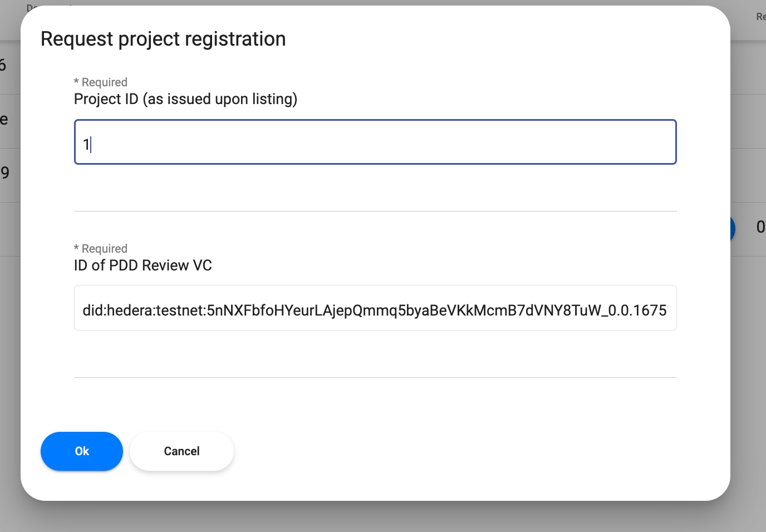Click the Required note above PDD Review VC
The height and width of the screenshot is (532, 766).
(x=101, y=249)
